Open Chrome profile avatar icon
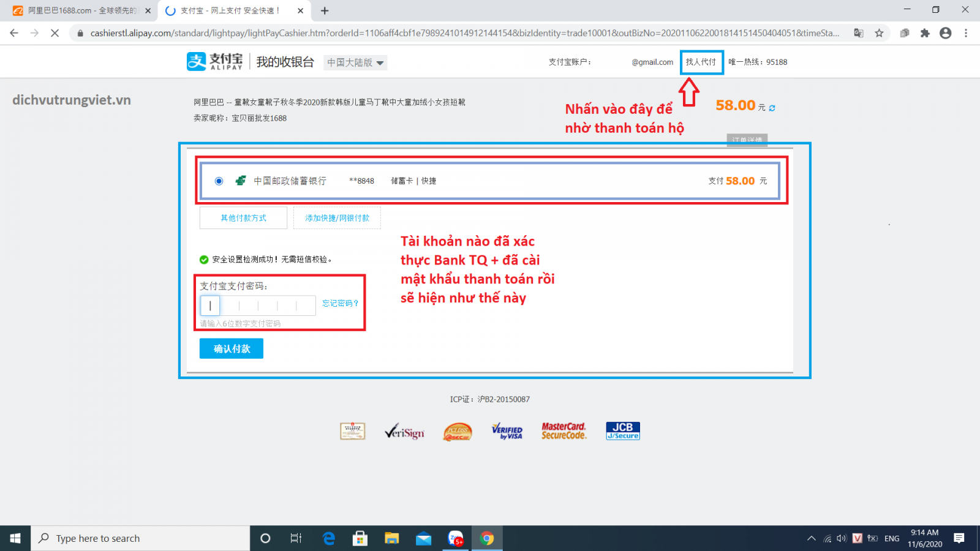The width and height of the screenshot is (980, 551). coord(946,33)
